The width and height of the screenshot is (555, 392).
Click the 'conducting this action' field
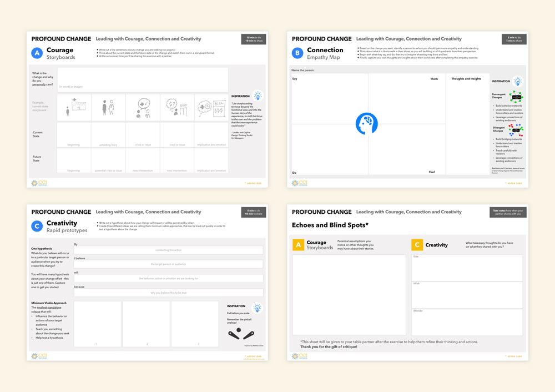click(169, 250)
